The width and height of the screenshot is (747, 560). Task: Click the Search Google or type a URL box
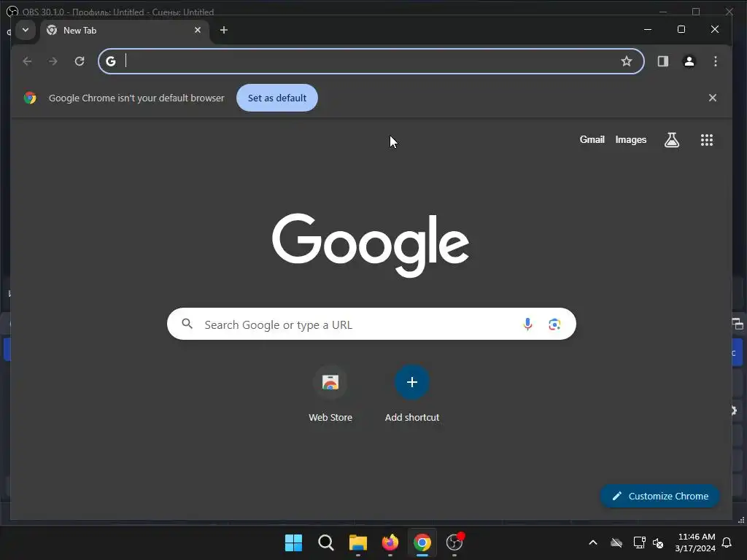tap(371, 324)
